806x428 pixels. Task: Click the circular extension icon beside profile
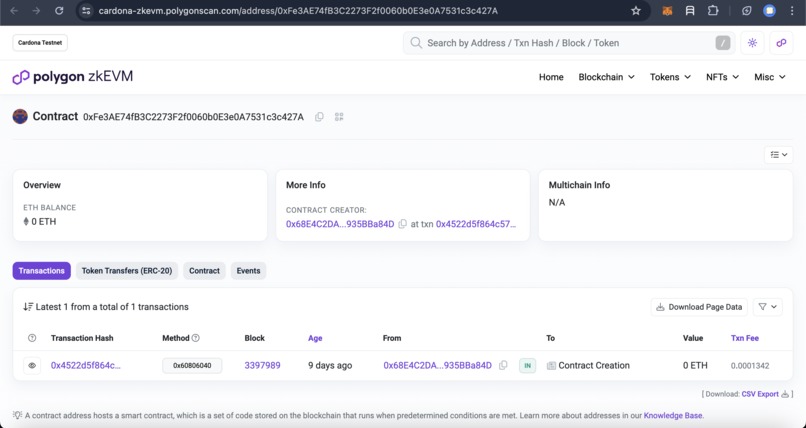pyautogui.click(x=746, y=10)
